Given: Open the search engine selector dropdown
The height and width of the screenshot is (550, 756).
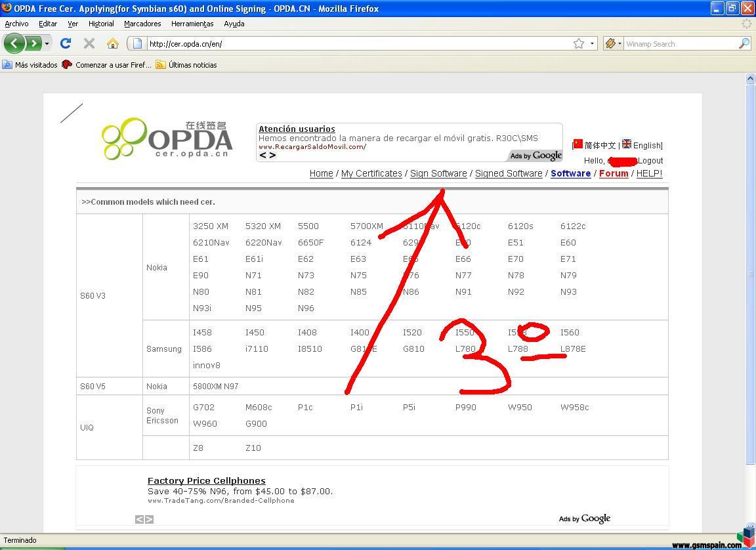Looking at the screenshot, I should coord(614,44).
